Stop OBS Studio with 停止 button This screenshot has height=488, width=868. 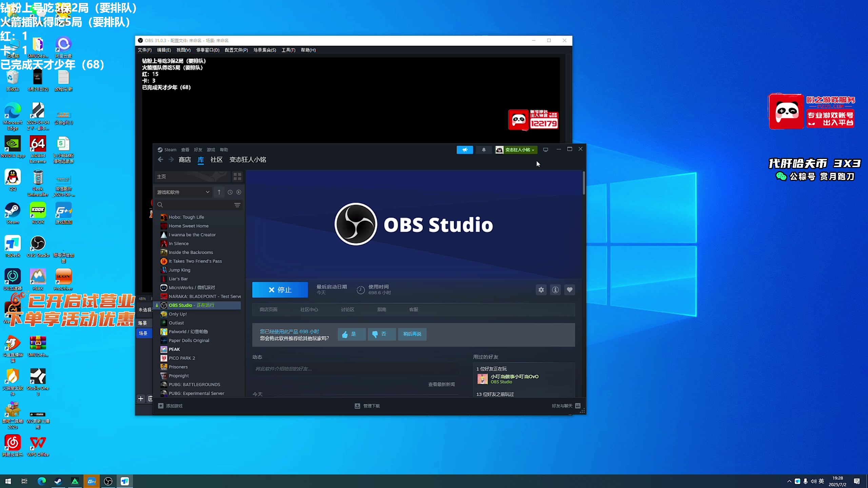[x=280, y=290]
